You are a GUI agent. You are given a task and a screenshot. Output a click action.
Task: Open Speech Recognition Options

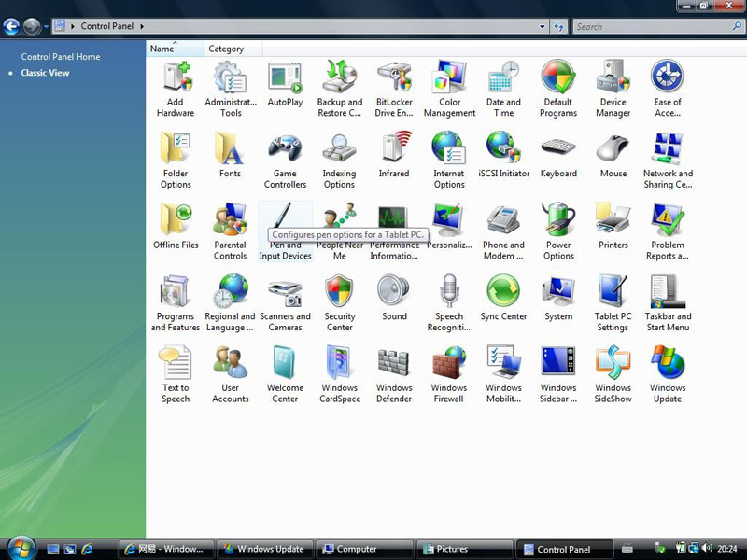tap(449, 304)
